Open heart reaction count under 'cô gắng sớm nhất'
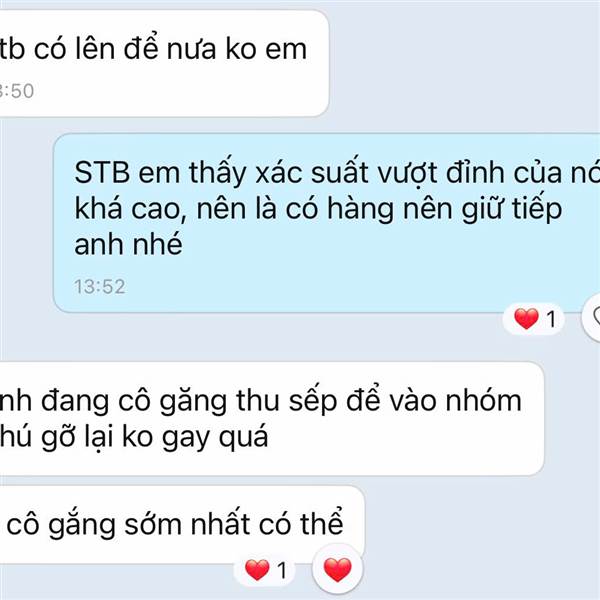 pos(266,570)
